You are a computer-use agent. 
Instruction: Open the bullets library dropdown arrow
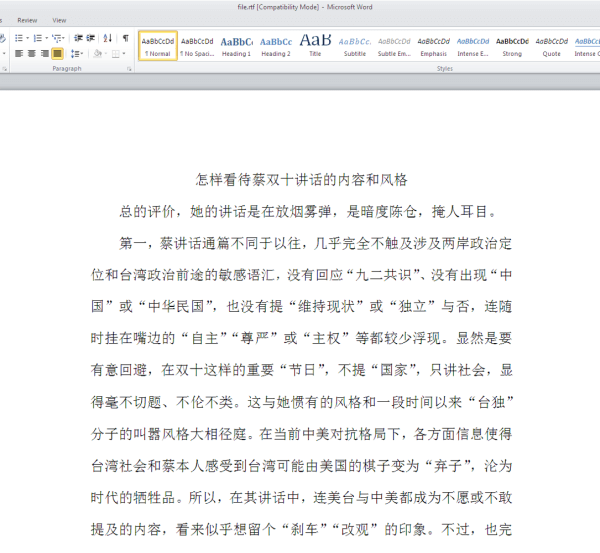pos(28,38)
